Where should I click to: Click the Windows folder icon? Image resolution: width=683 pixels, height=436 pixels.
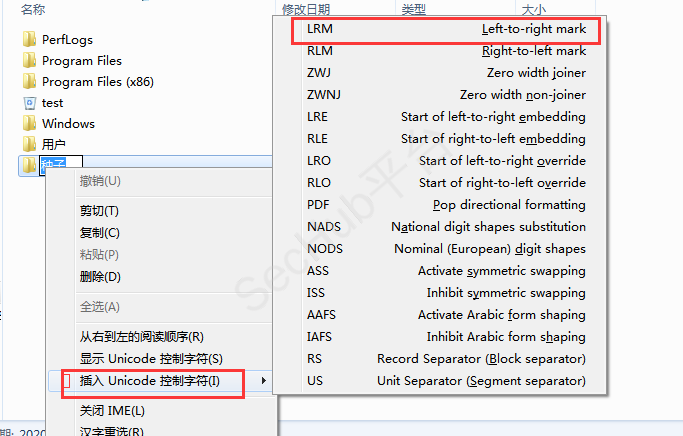tap(29, 123)
